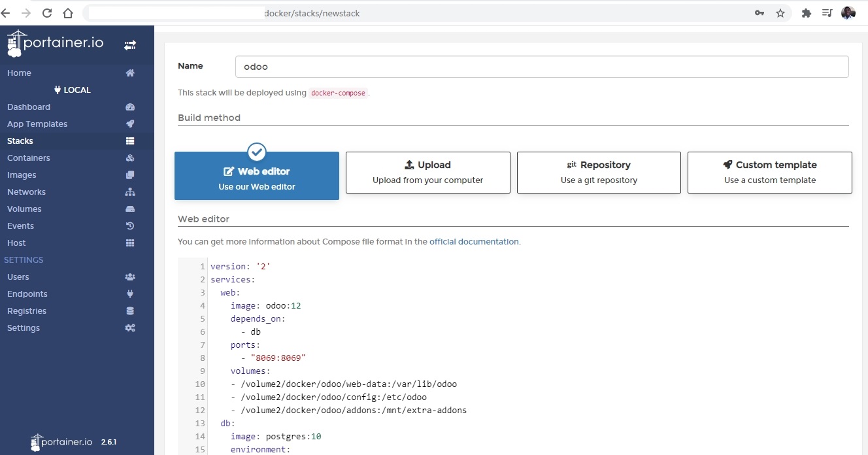Click the Home house icon in sidebar
This screenshot has width=868, height=455.
130,73
